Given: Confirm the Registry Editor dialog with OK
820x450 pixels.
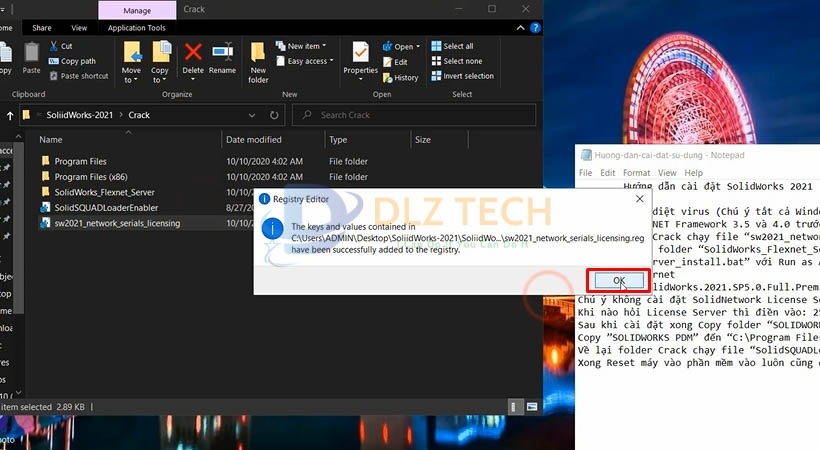Looking at the screenshot, I should point(619,281).
